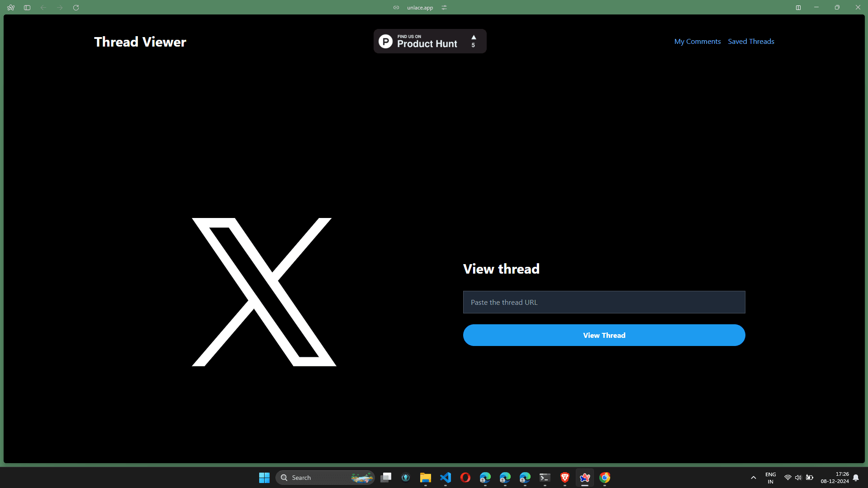
Task: Click the unlace.app address text
Action: (420, 8)
